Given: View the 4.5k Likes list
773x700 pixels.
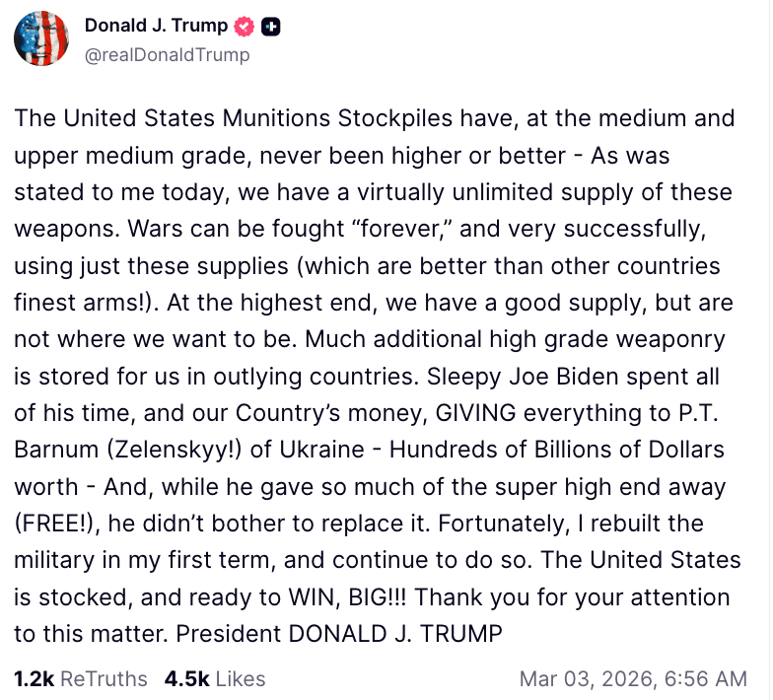Looking at the screenshot, I should [215, 678].
